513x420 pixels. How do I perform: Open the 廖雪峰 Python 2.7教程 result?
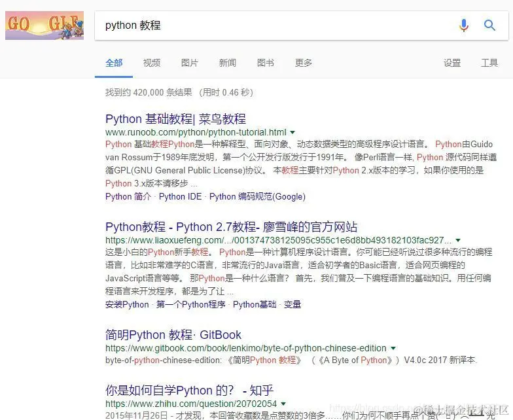pyautogui.click(x=232, y=226)
